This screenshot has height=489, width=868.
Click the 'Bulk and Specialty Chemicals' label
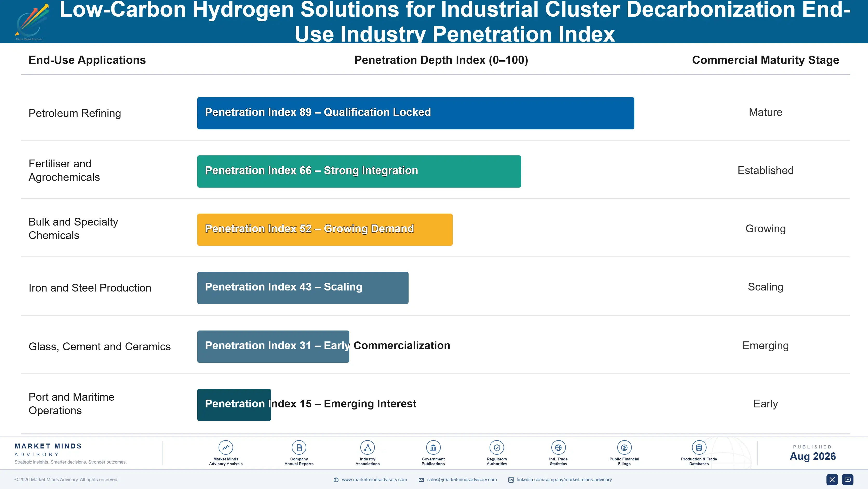click(x=73, y=228)
